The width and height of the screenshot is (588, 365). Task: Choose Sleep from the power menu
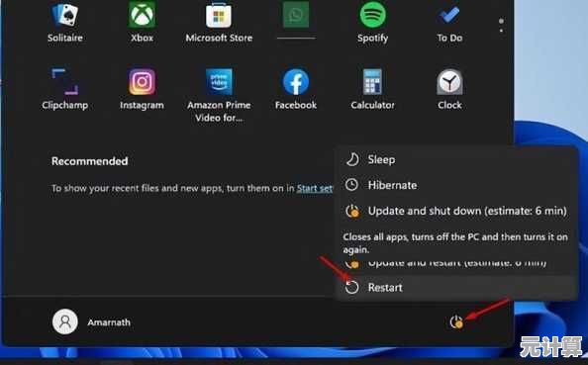456,159
